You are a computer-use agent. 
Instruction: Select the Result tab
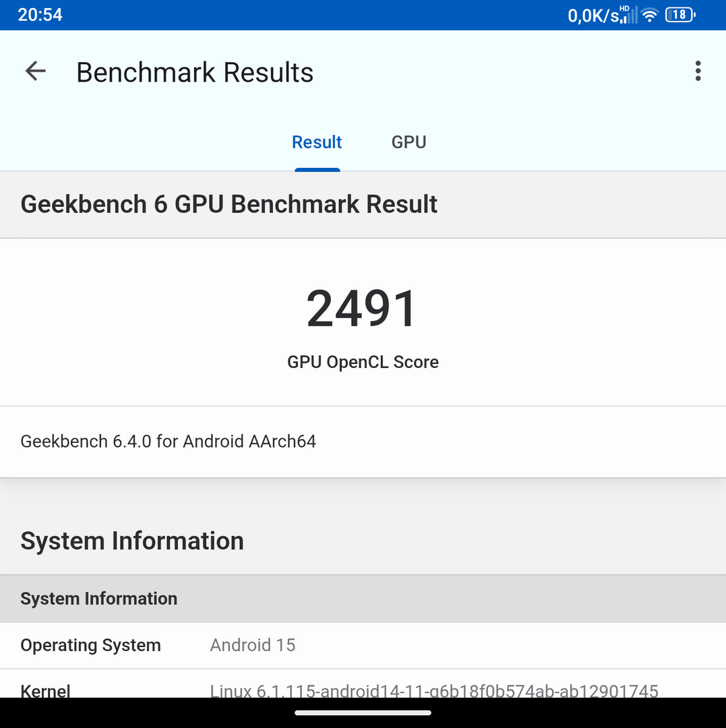(317, 142)
